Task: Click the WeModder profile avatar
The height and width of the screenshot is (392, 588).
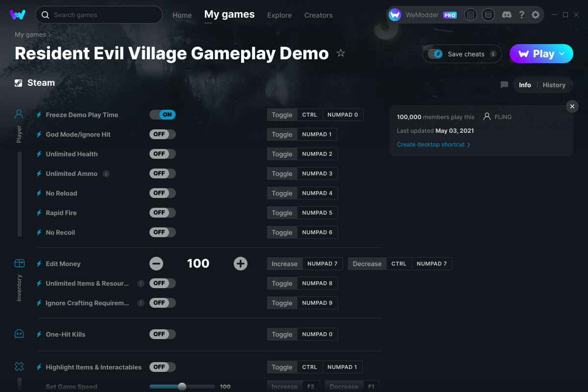Action: pos(395,15)
